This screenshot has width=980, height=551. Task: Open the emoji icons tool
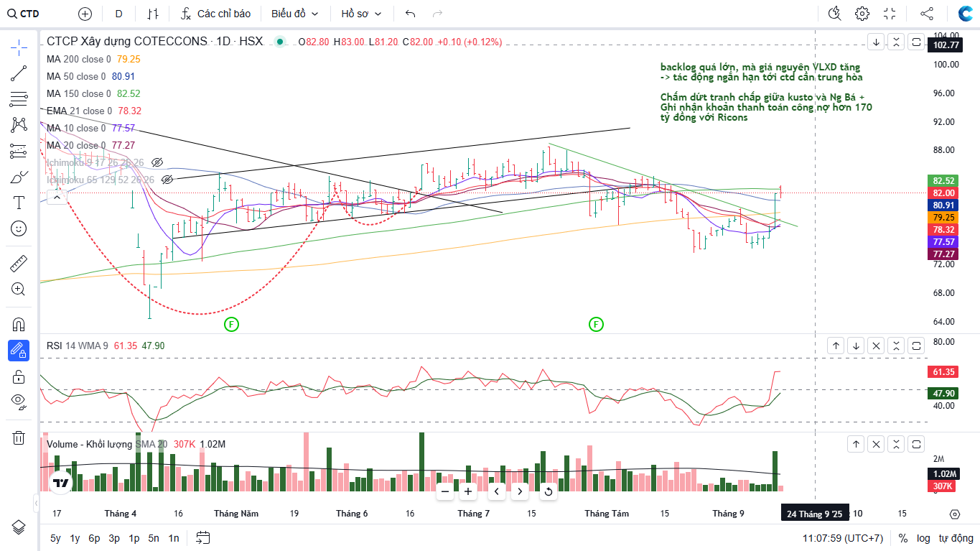click(19, 228)
